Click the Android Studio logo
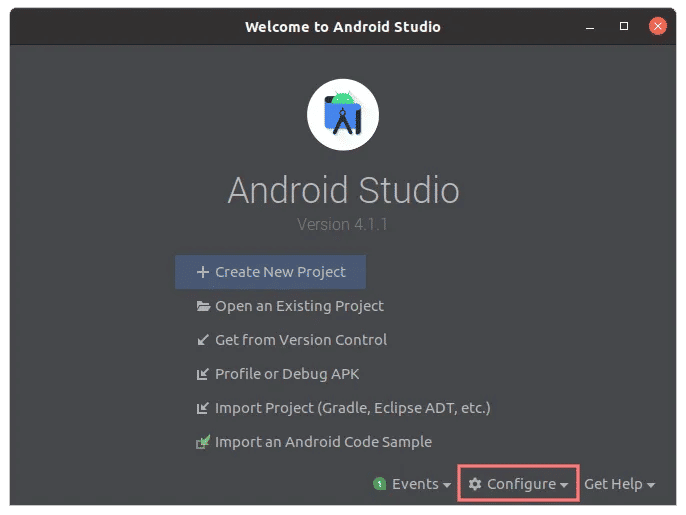Image resolution: width=686 pixels, height=515 pixels. tap(343, 115)
